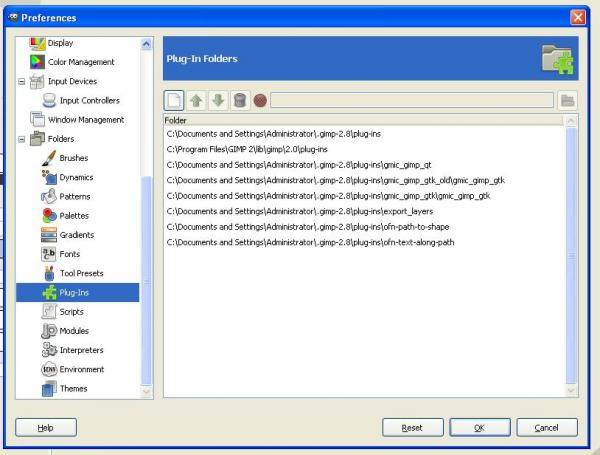This screenshot has width=600, height=455.
Task: Confirm preferences with OK button
Action: (480, 427)
